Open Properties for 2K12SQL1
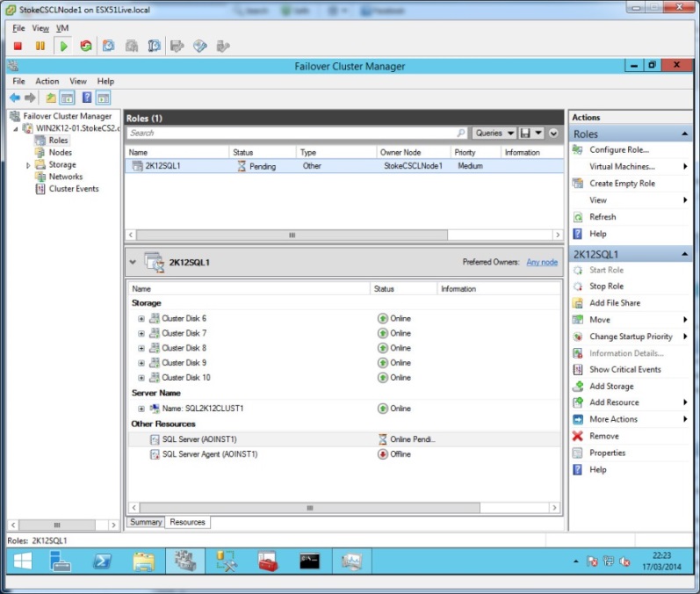This screenshot has width=700, height=594. [607, 453]
